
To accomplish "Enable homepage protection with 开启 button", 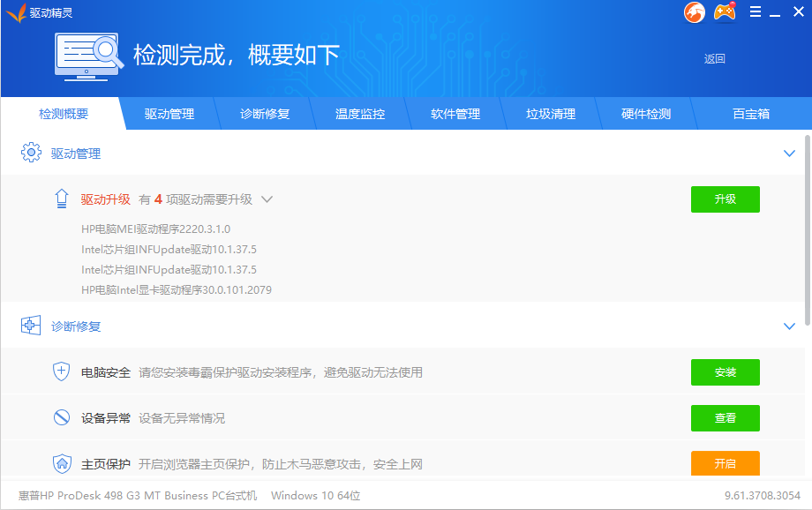I will pos(725,464).
